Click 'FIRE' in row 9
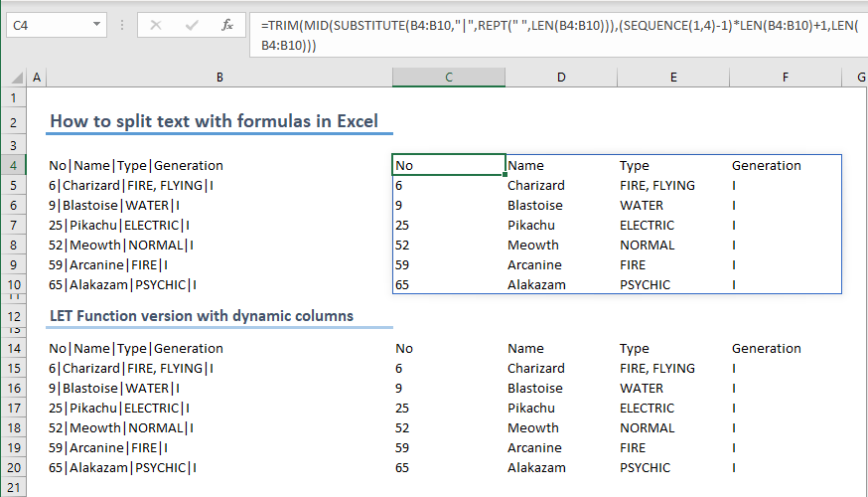 (x=633, y=264)
